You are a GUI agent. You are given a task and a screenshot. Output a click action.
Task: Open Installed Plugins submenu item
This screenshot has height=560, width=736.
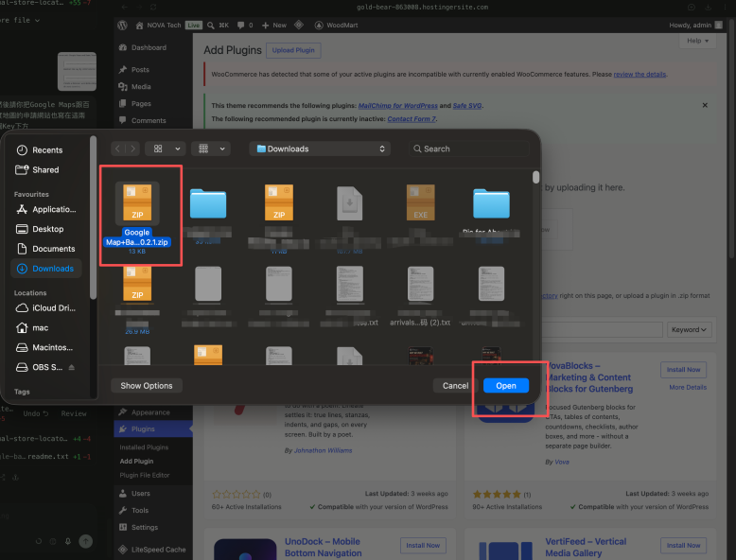coord(144,447)
